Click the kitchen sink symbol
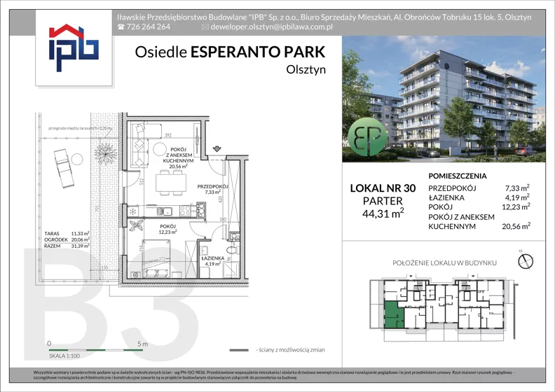555x392 pixels. coord(164,211)
